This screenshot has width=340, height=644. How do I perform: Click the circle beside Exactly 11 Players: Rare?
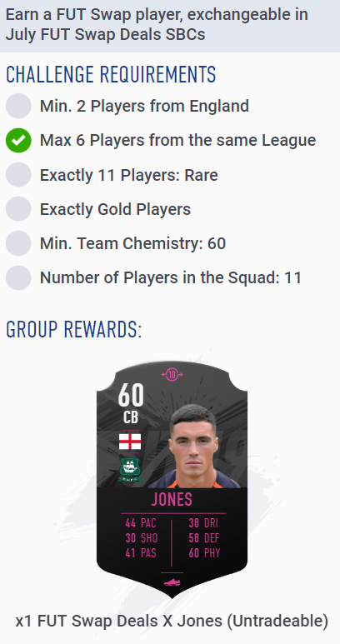[18, 175]
